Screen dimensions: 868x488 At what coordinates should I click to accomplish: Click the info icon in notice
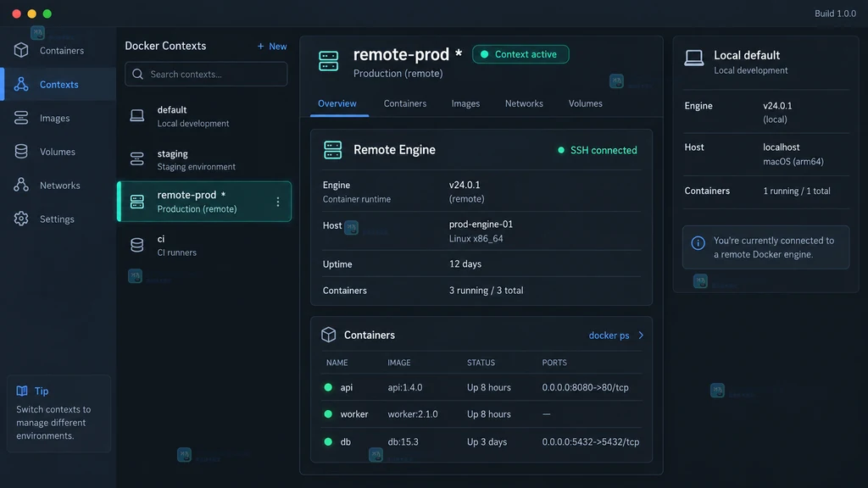point(698,243)
